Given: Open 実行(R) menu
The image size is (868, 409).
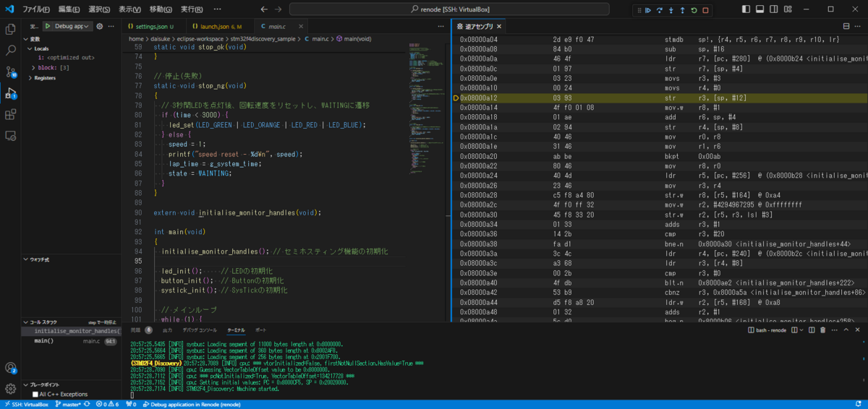Looking at the screenshot, I should pyautogui.click(x=192, y=9).
